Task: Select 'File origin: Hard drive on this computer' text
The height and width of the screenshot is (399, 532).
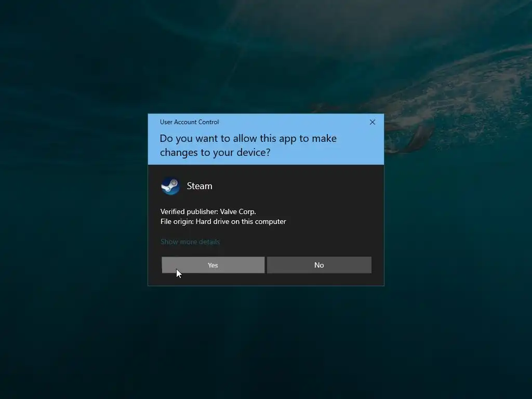Action: click(x=223, y=221)
